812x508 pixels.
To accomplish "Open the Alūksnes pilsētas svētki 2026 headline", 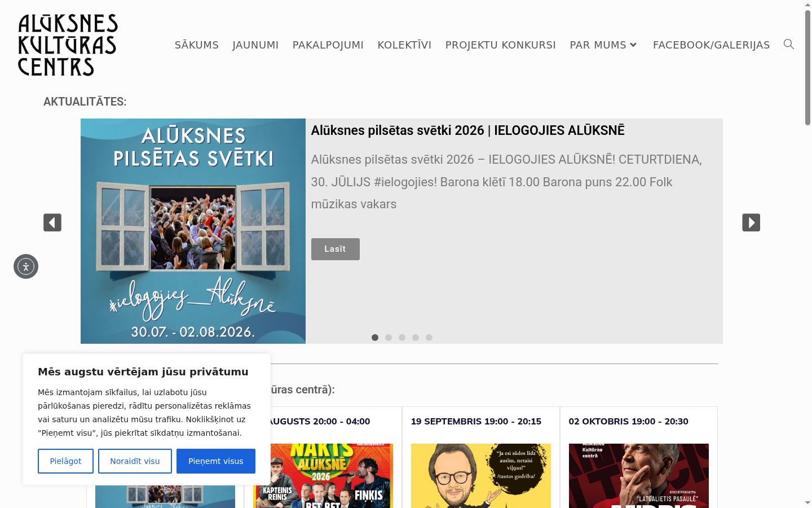I will tap(468, 130).
